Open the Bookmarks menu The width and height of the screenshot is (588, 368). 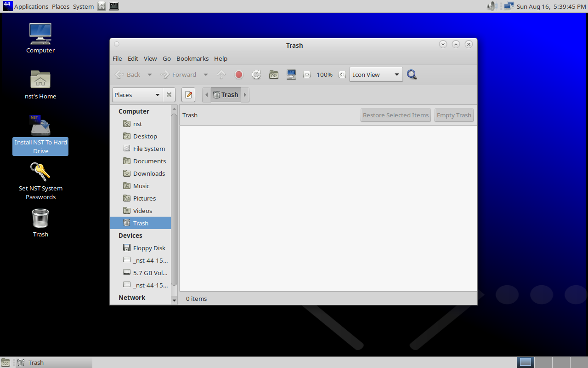point(192,58)
